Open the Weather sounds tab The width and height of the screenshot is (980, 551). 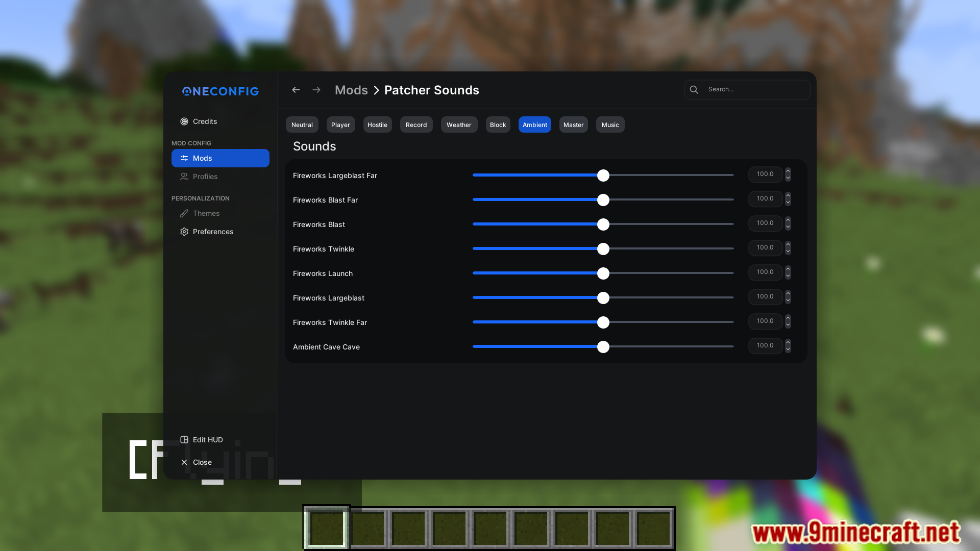point(459,124)
